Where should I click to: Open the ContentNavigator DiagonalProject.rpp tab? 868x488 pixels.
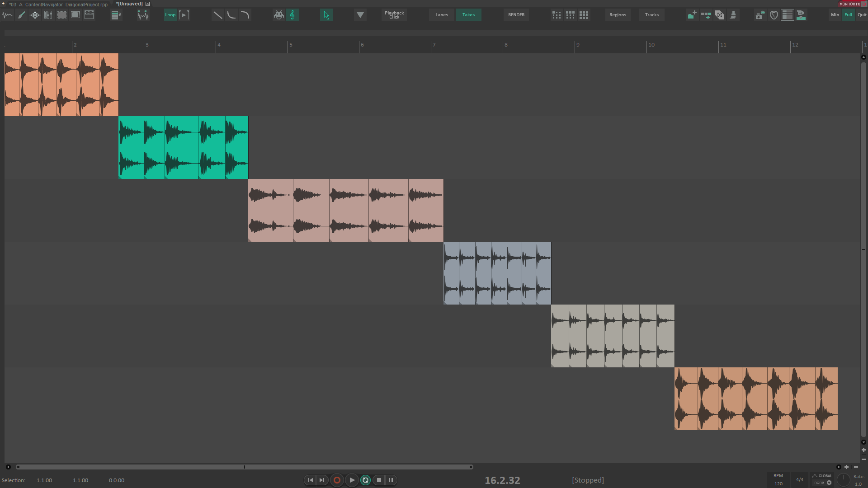[59, 4]
